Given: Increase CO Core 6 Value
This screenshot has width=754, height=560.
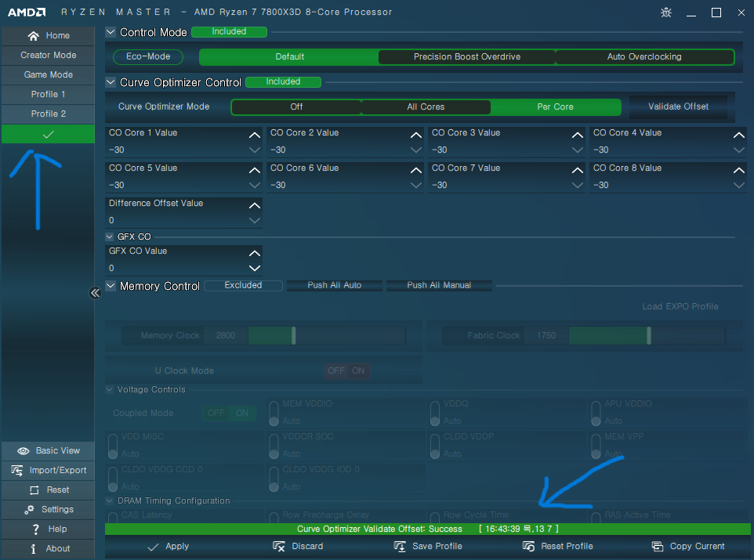Looking at the screenshot, I should point(416,170).
